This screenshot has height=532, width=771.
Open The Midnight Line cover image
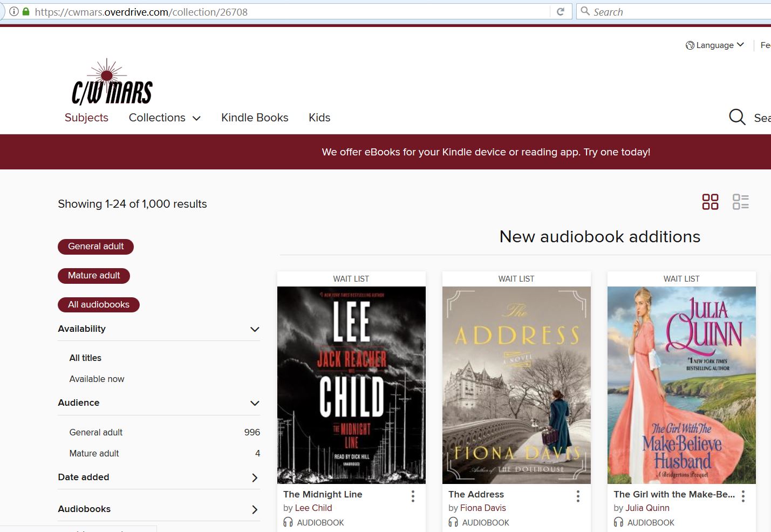351,385
